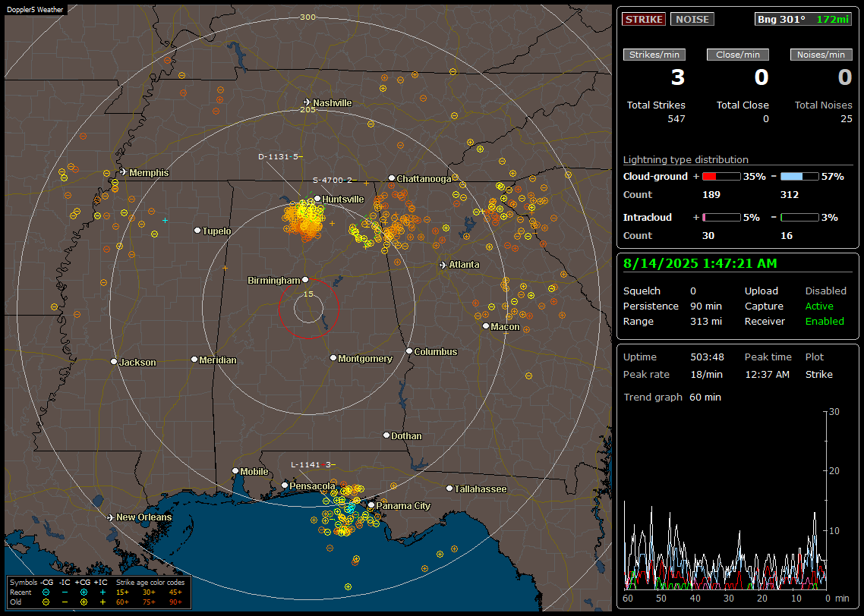Image resolution: width=864 pixels, height=616 pixels.
Task: Click the Range value 313 mi
Action: coord(706,322)
